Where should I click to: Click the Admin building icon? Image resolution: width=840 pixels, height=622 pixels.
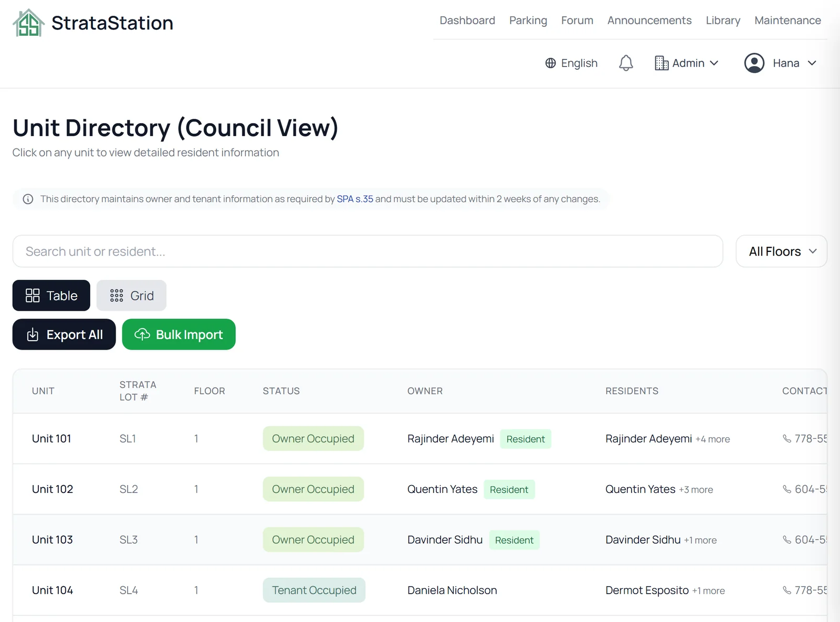[661, 63]
